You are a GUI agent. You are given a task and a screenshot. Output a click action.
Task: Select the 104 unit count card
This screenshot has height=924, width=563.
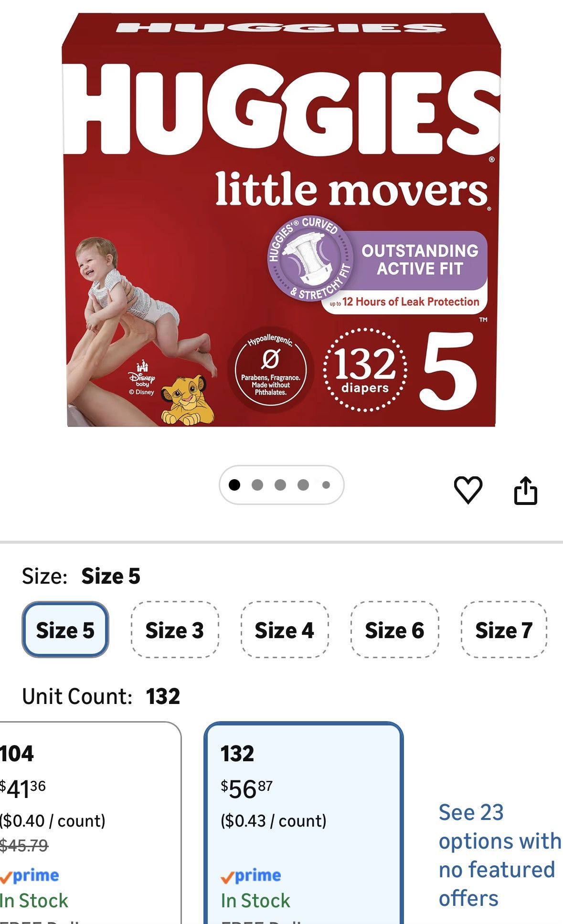[x=90, y=823]
